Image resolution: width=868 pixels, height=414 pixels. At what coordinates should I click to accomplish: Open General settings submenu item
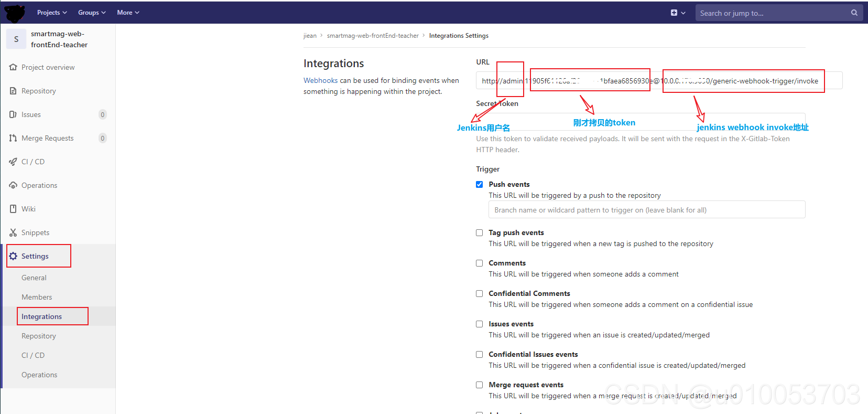point(34,278)
